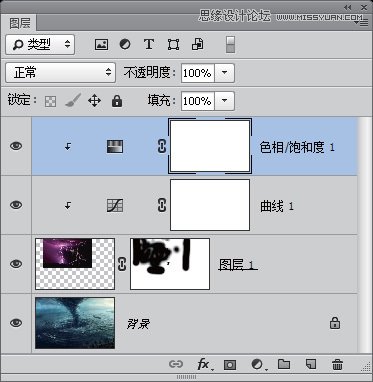Toggle mask link on 图层 1
Screen dimensions: 373x382
click(x=122, y=264)
